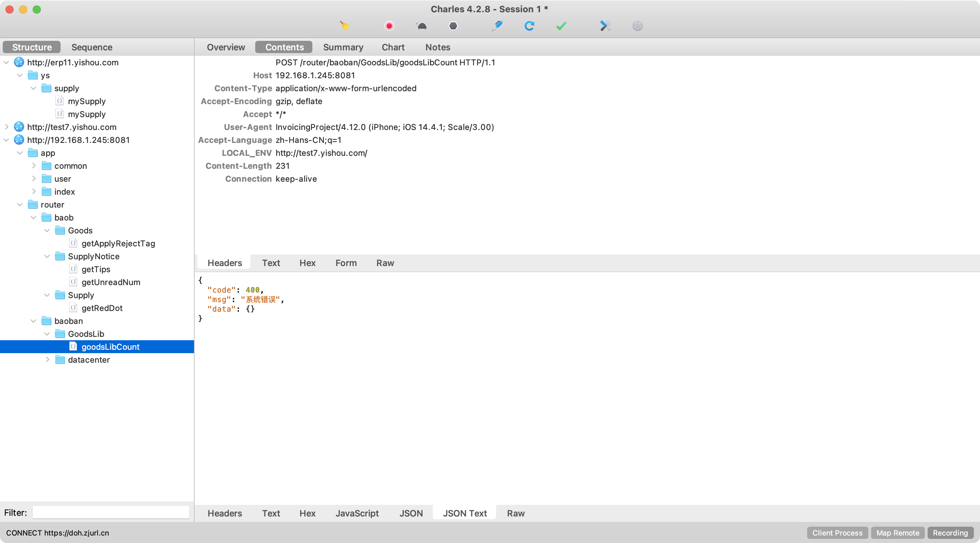Open the Tools wrench icon
The height and width of the screenshot is (543, 980).
[x=605, y=26]
